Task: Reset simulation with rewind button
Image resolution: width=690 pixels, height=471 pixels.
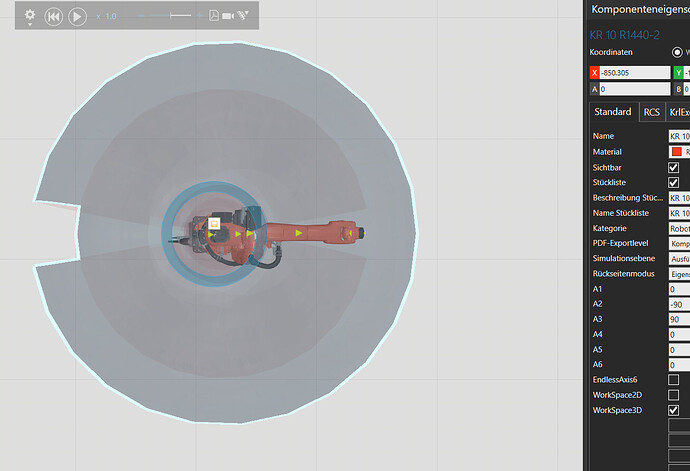Action: 54,17
